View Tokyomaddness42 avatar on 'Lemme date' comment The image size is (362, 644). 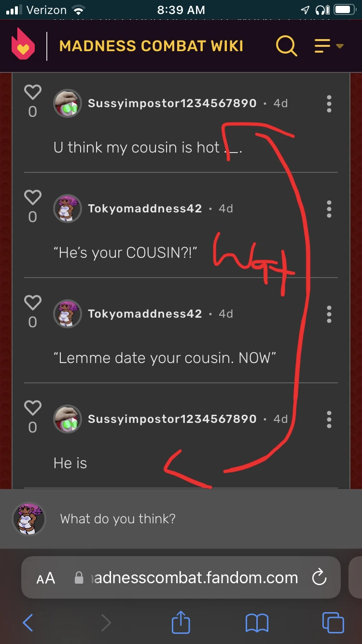point(67,314)
